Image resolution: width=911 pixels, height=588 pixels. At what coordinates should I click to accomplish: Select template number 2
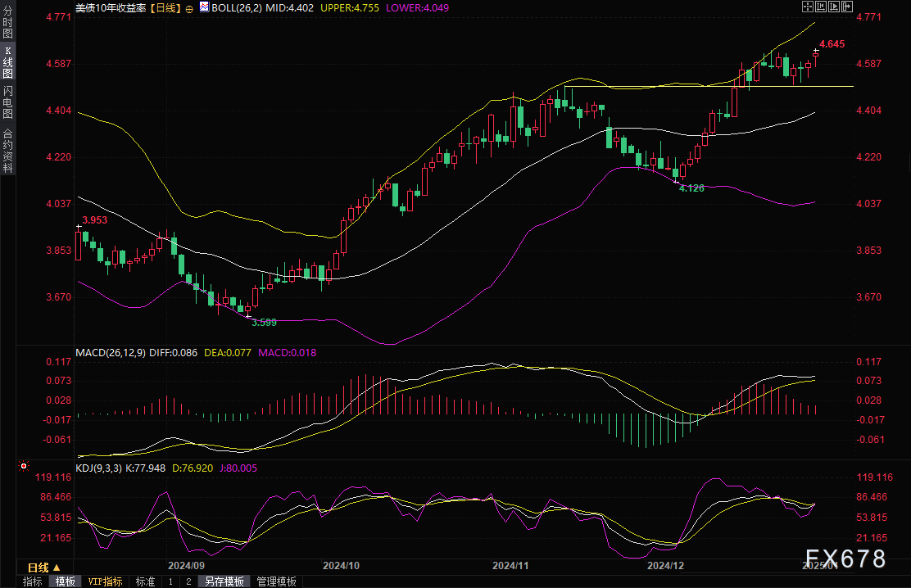coord(188,581)
